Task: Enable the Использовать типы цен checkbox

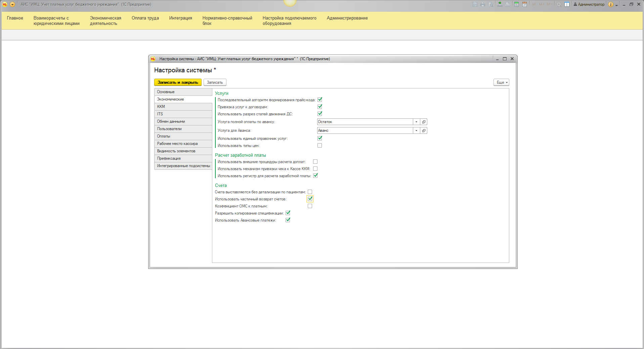Action: [x=319, y=146]
